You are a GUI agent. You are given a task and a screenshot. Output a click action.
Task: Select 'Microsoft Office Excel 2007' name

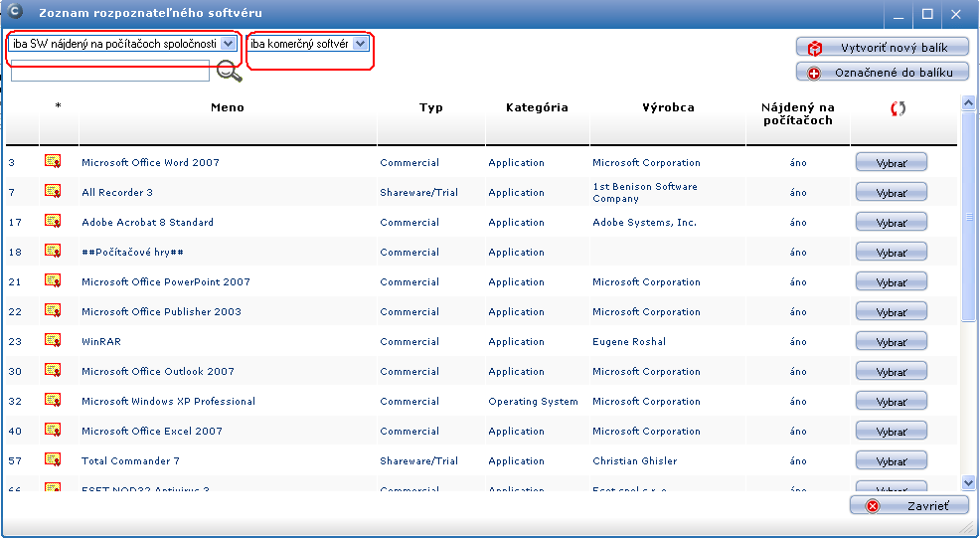click(152, 431)
